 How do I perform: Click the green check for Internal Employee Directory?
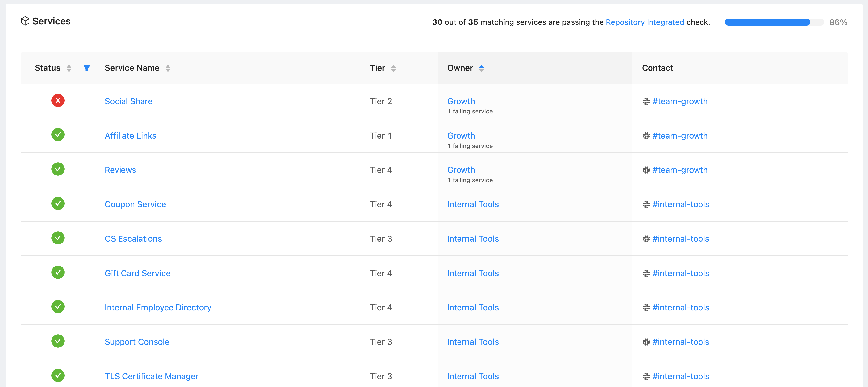(58, 307)
